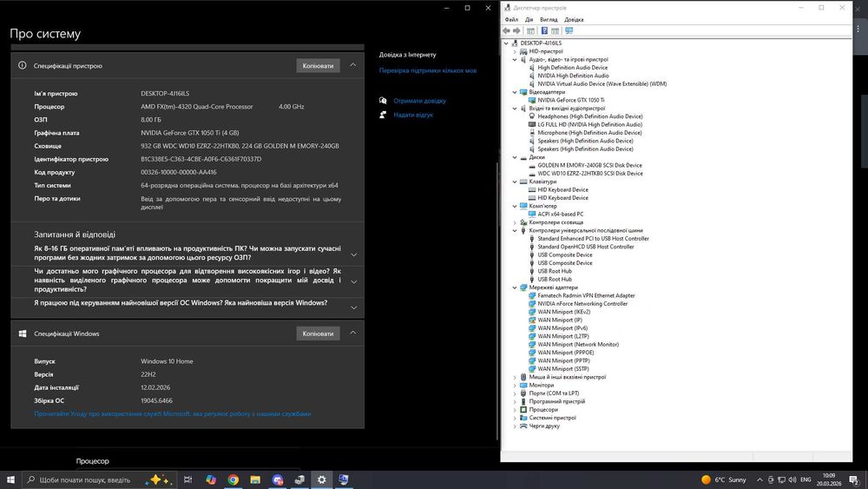Select Microphone (High Definition Audio Device)

click(x=589, y=133)
